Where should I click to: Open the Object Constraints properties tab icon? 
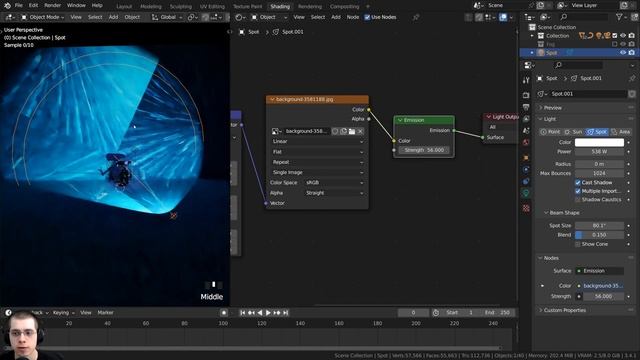[x=526, y=181]
